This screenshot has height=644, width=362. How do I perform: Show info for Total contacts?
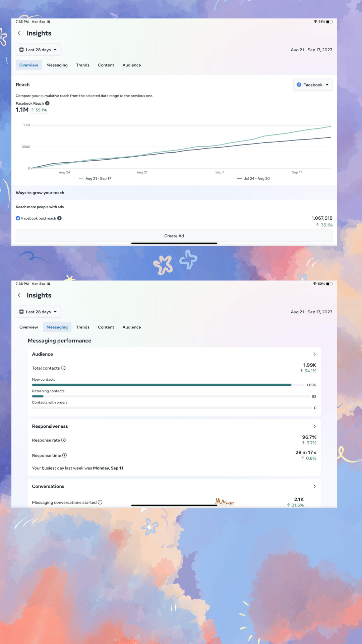coord(63,368)
